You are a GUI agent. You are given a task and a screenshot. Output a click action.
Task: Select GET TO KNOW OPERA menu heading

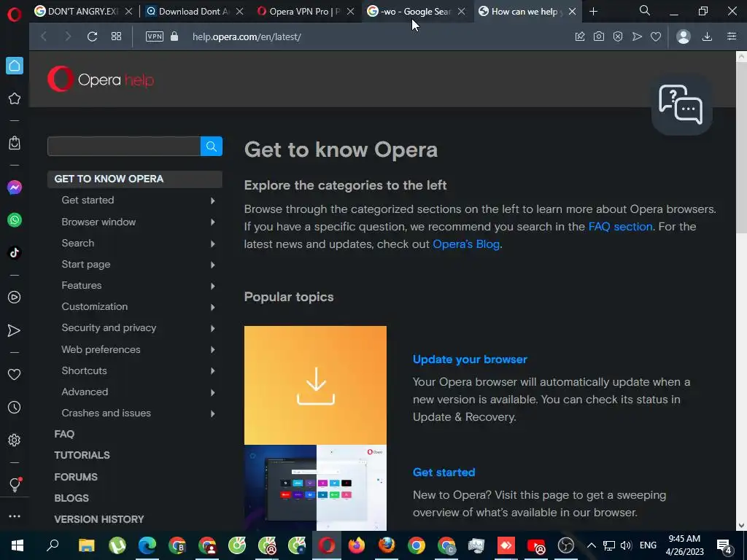[135, 179]
